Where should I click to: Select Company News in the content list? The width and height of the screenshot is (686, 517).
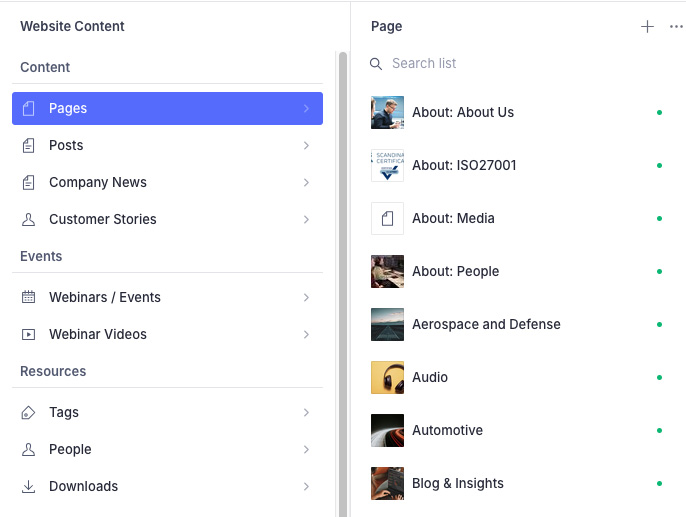click(98, 182)
